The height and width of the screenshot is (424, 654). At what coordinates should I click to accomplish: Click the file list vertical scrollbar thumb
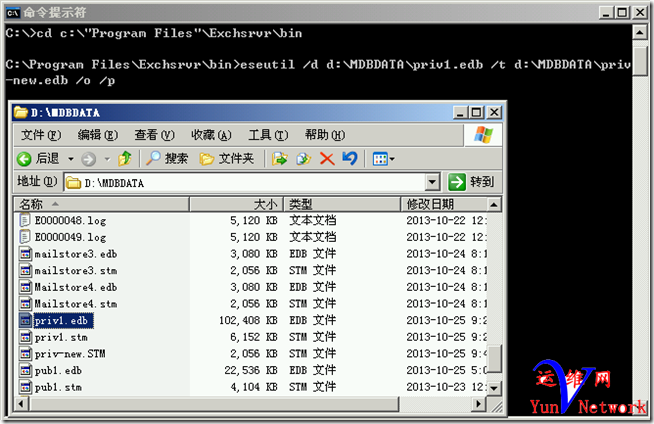pyautogui.click(x=494, y=359)
